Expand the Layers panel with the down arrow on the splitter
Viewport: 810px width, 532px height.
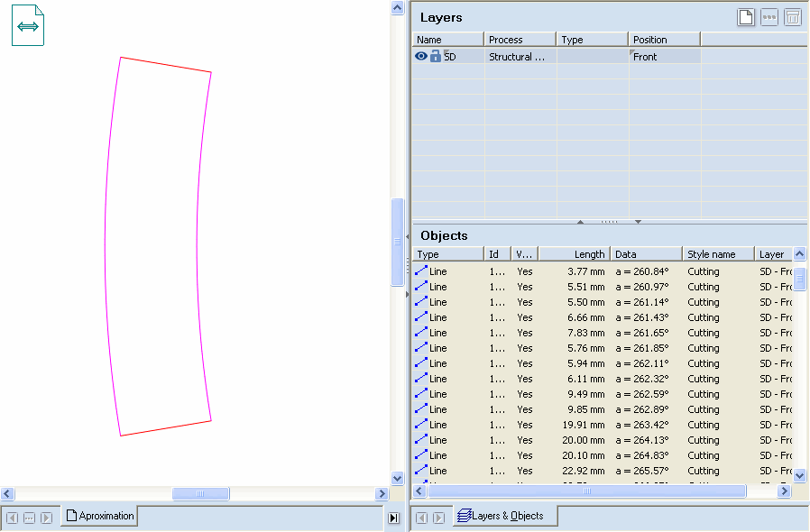point(638,221)
